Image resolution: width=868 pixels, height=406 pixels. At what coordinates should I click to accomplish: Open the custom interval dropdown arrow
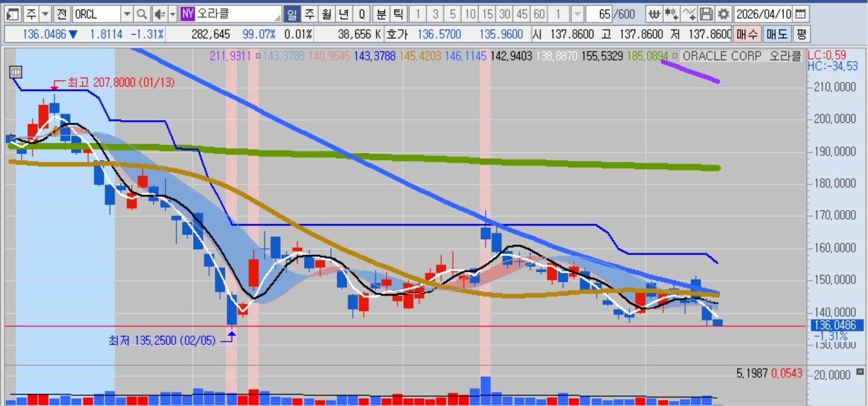tap(577, 13)
